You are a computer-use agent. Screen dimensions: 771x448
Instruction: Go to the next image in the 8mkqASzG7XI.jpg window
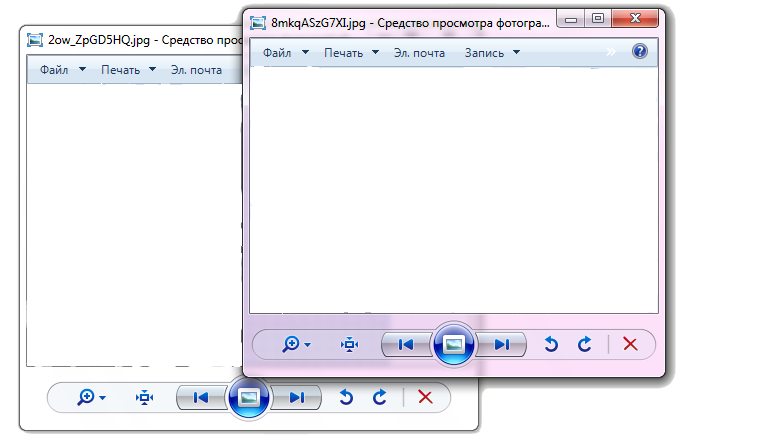click(502, 344)
